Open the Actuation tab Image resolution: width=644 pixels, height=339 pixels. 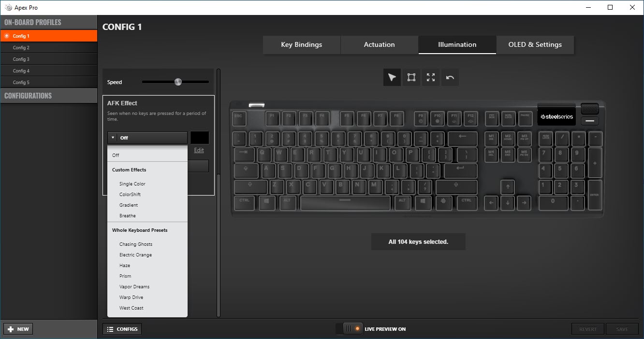point(380,44)
